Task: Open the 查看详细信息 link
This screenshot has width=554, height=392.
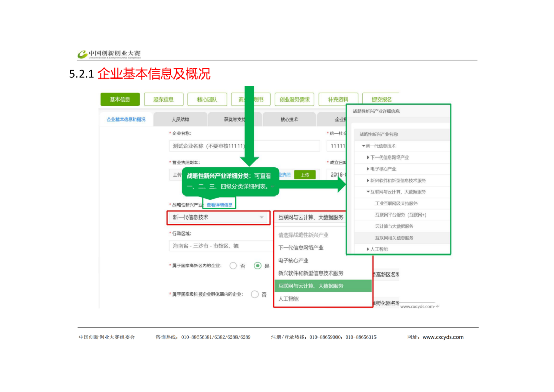Action: [219, 205]
